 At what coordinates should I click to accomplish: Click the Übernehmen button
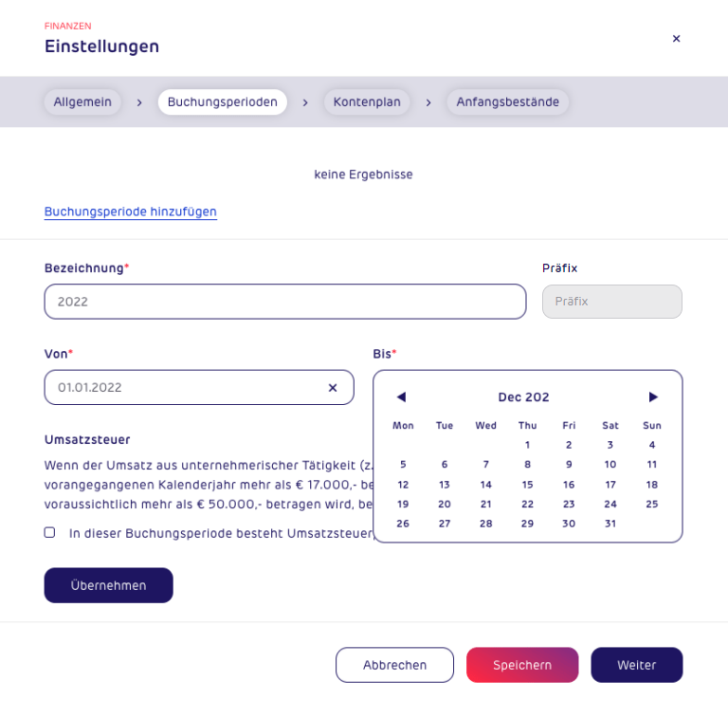[109, 585]
